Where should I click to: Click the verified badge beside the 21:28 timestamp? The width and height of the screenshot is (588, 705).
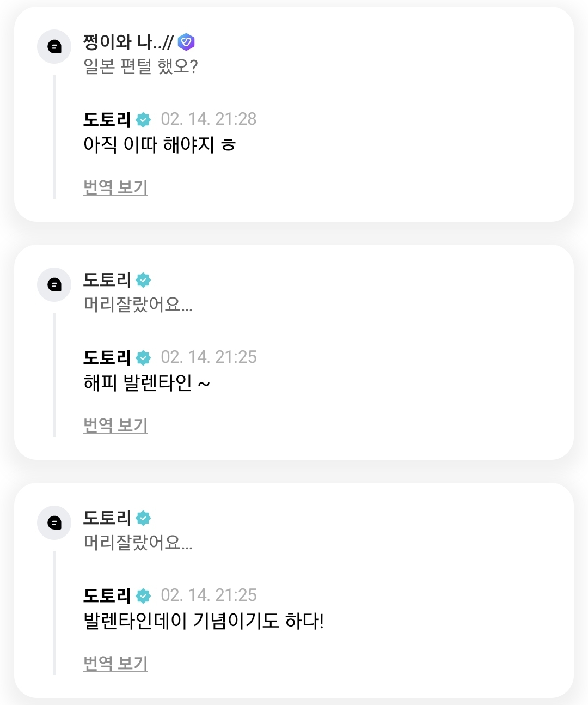click(x=143, y=119)
